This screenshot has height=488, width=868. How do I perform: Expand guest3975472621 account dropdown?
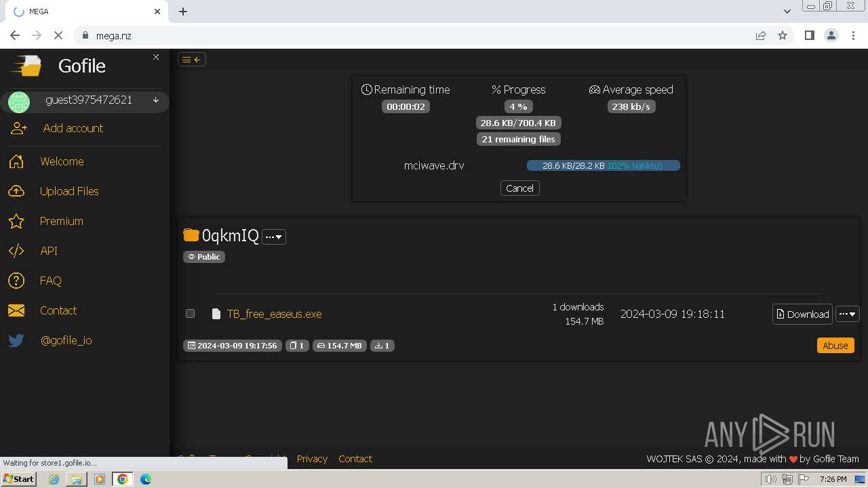click(x=156, y=100)
